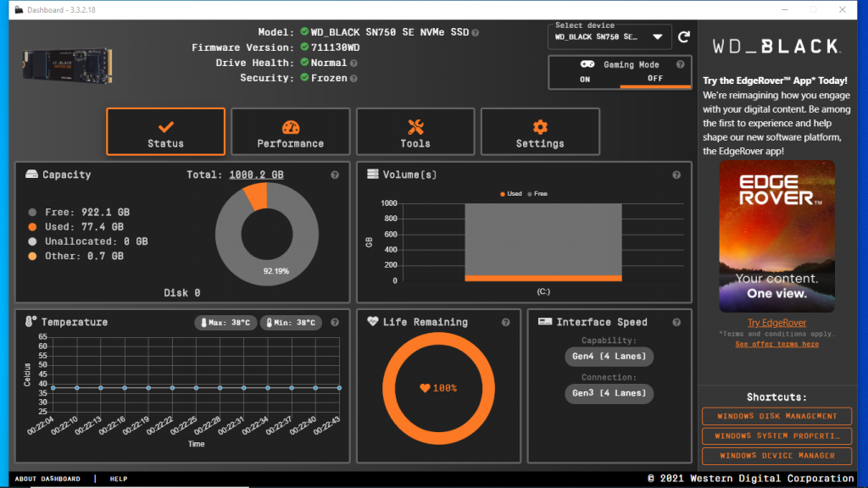Click the Gaming Mode help icon

[680, 64]
